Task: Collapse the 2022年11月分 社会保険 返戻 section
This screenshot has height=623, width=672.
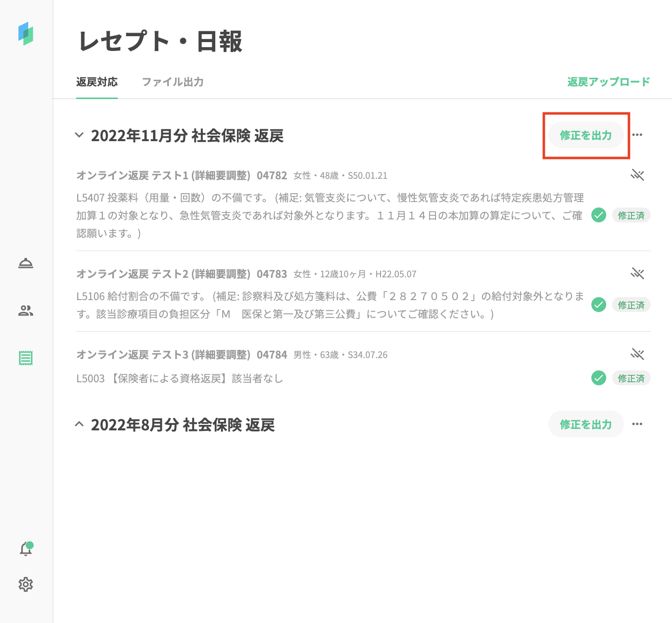Action: 79,135
